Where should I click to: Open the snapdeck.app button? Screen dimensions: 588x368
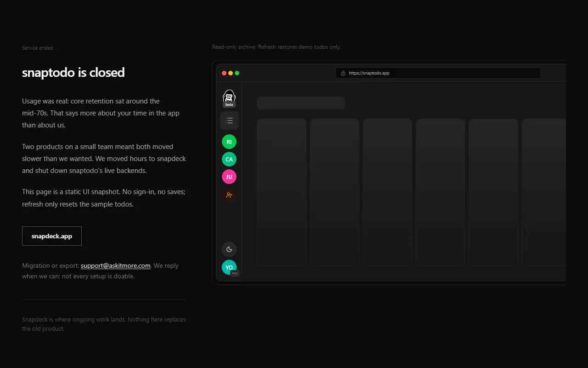click(52, 236)
